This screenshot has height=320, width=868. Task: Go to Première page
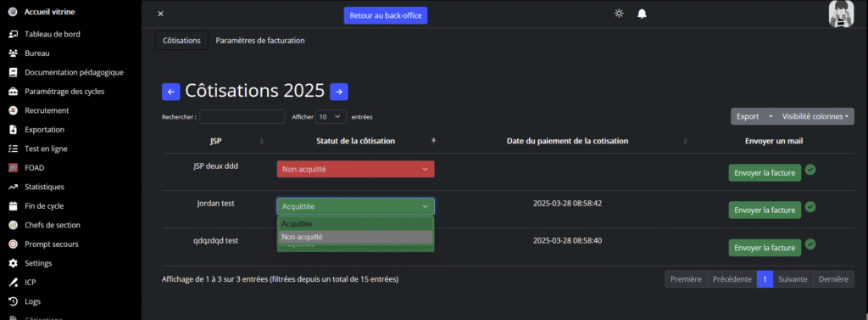pyautogui.click(x=686, y=279)
